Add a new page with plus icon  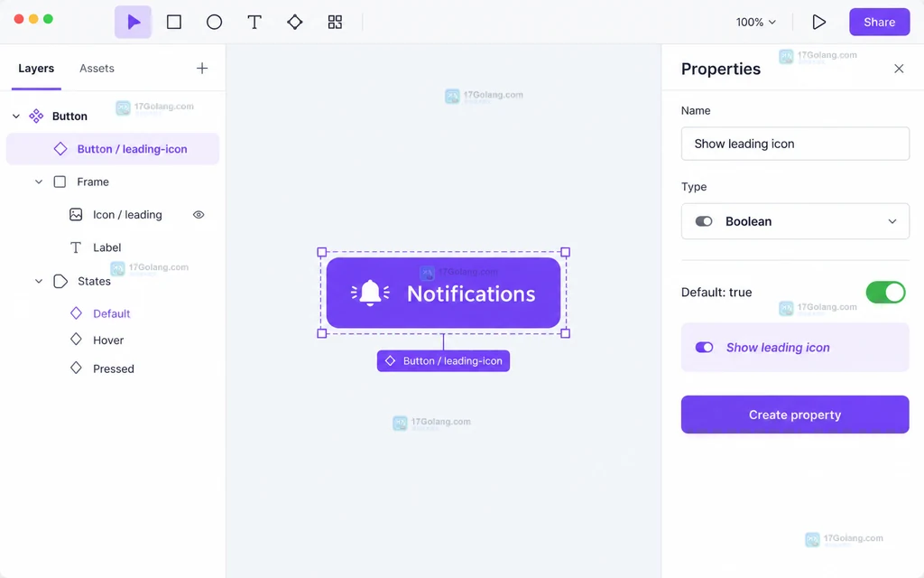click(201, 69)
